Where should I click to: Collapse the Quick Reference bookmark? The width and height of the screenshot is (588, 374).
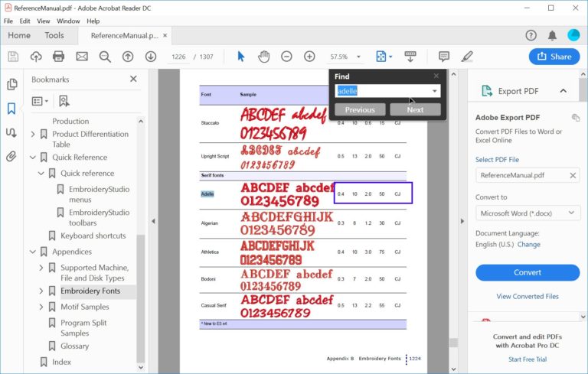[33, 158]
